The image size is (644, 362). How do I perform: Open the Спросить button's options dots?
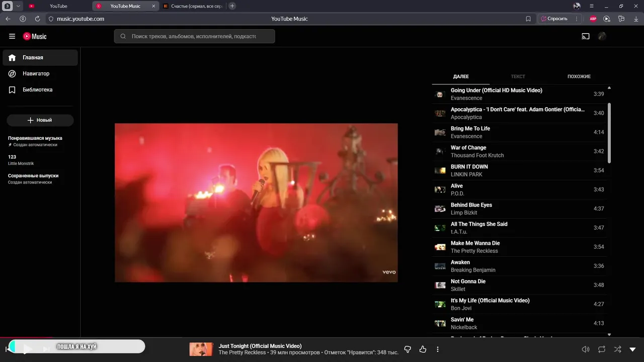577,19
